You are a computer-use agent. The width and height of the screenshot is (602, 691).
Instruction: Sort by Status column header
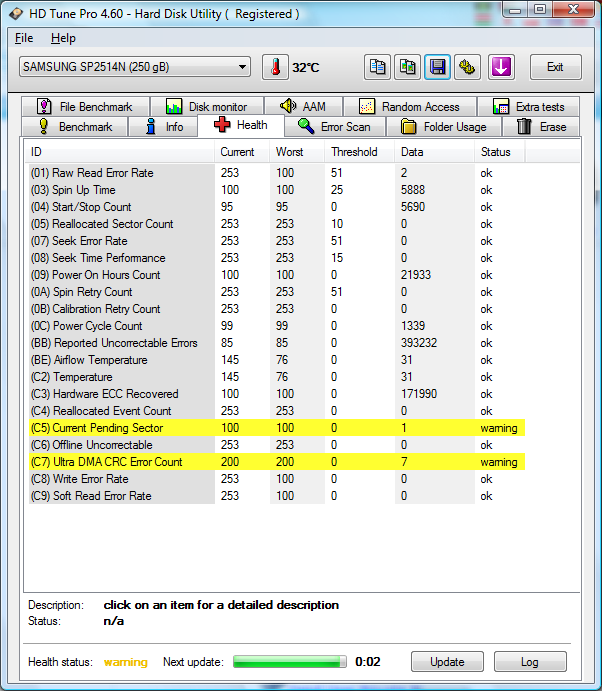[500, 152]
